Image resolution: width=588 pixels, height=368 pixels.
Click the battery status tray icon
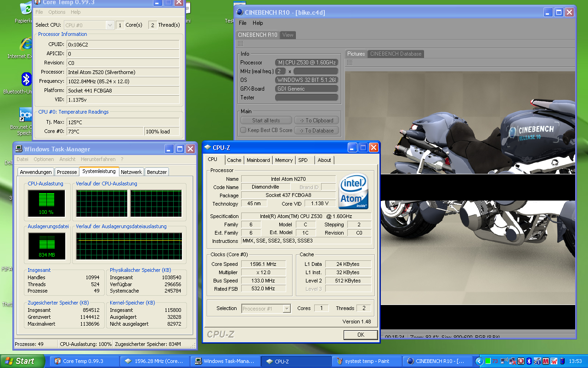coord(563,361)
